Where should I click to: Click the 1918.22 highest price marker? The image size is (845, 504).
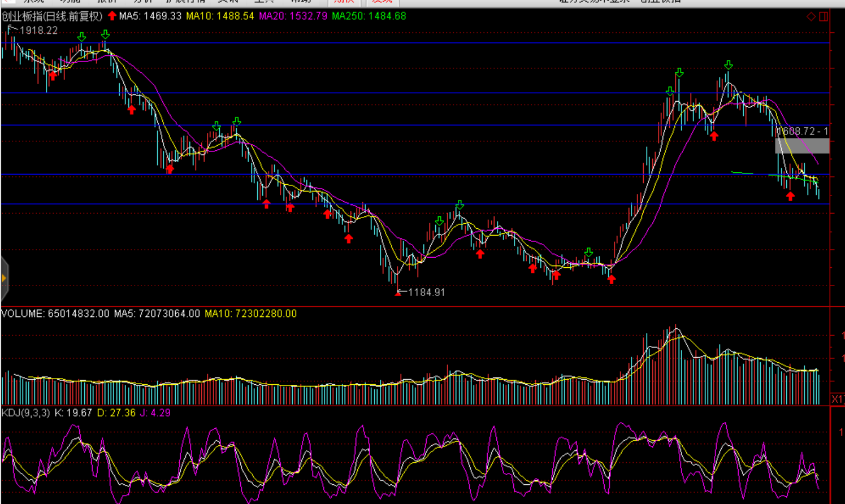coord(38,31)
